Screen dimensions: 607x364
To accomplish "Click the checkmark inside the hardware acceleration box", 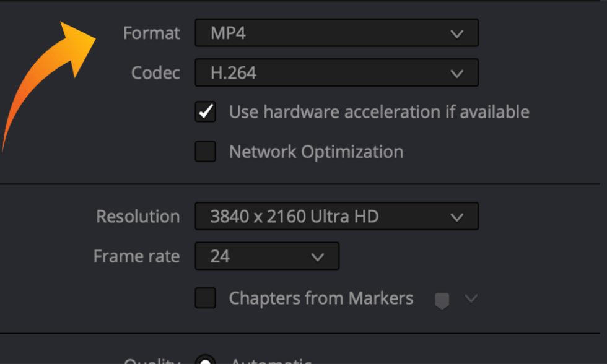I will 205,111.
